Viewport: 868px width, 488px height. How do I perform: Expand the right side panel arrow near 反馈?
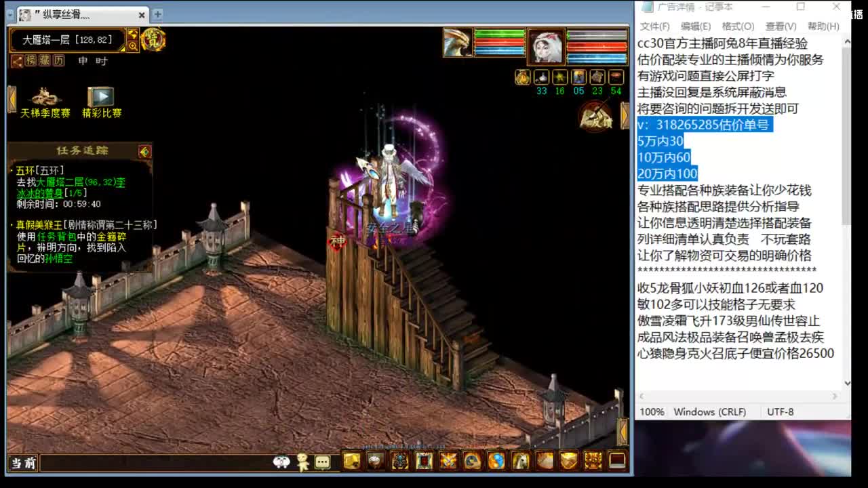[x=625, y=115]
